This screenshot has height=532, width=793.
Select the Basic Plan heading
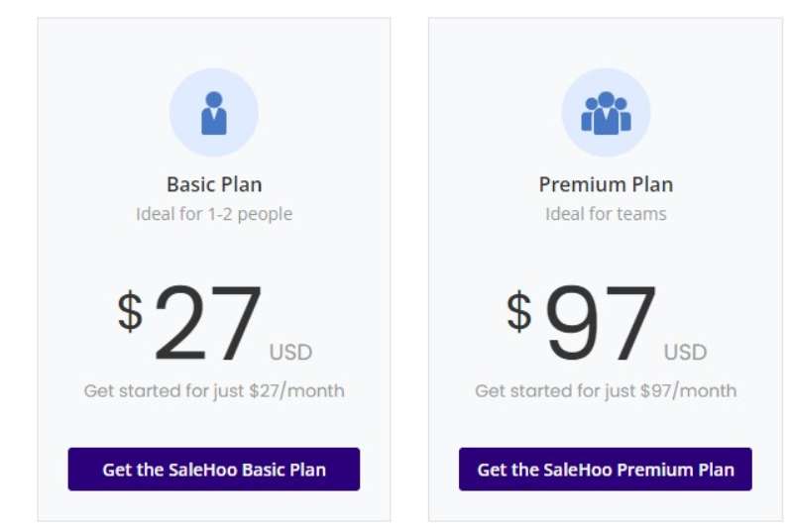[214, 184]
